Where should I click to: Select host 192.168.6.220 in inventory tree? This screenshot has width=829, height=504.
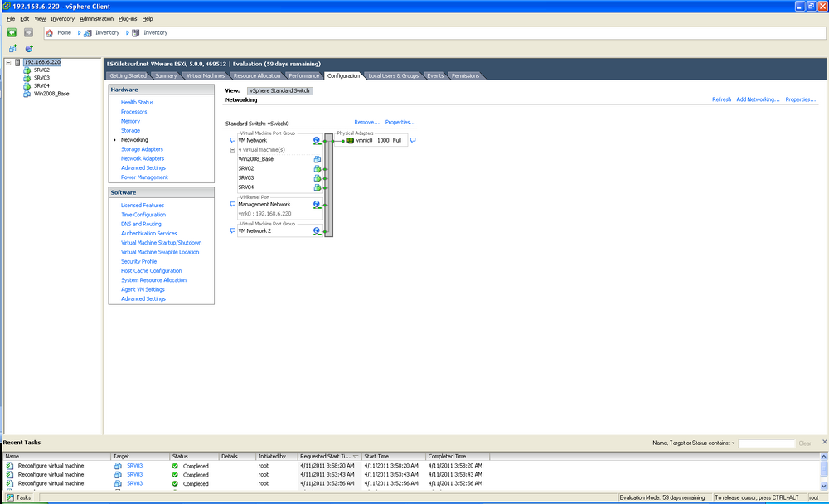42,62
